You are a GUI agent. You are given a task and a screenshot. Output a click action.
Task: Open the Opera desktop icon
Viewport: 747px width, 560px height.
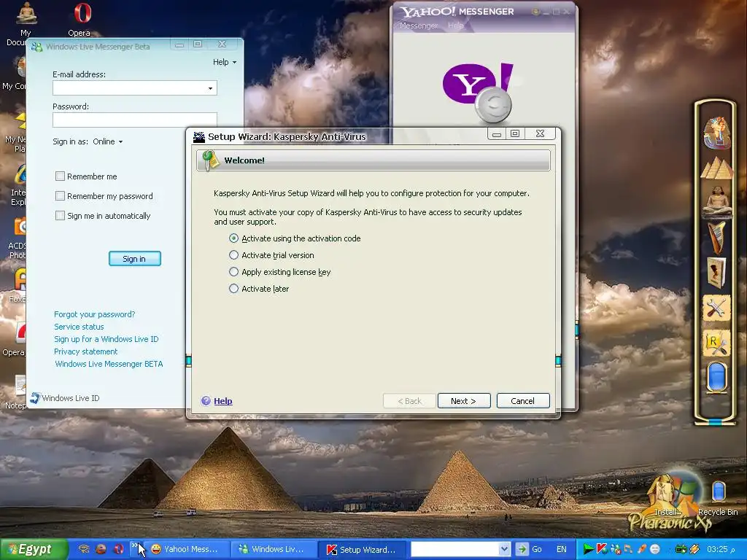(x=82, y=19)
